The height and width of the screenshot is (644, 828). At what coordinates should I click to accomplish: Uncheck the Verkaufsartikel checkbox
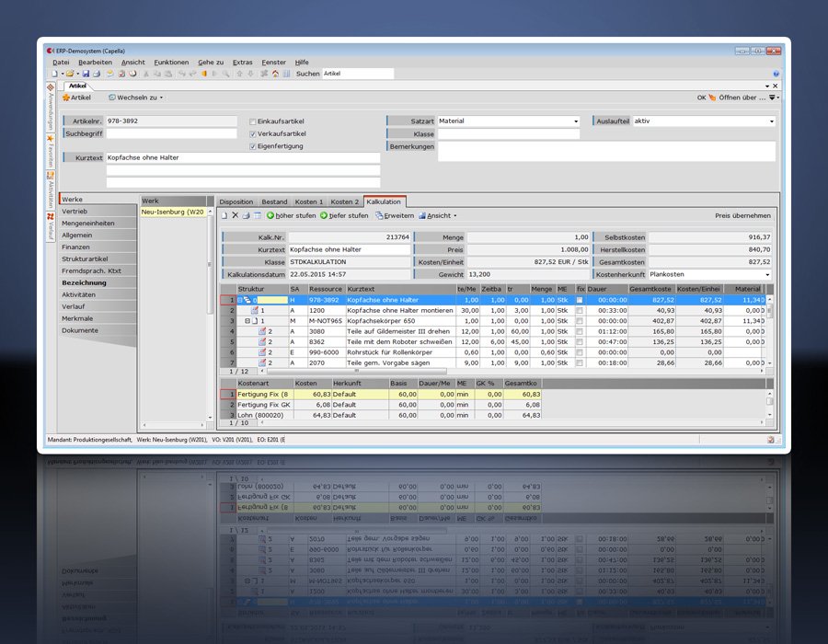click(254, 133)
